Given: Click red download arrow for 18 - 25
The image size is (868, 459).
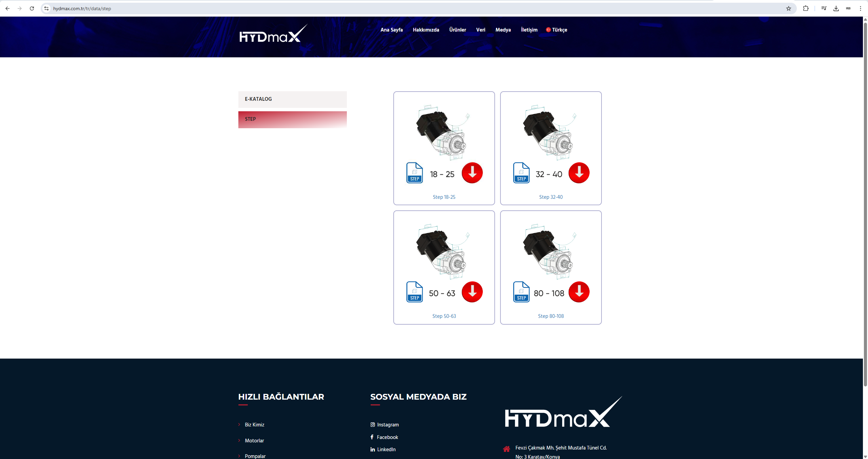Looking at the screenshot, I should [x=472, y=173].
